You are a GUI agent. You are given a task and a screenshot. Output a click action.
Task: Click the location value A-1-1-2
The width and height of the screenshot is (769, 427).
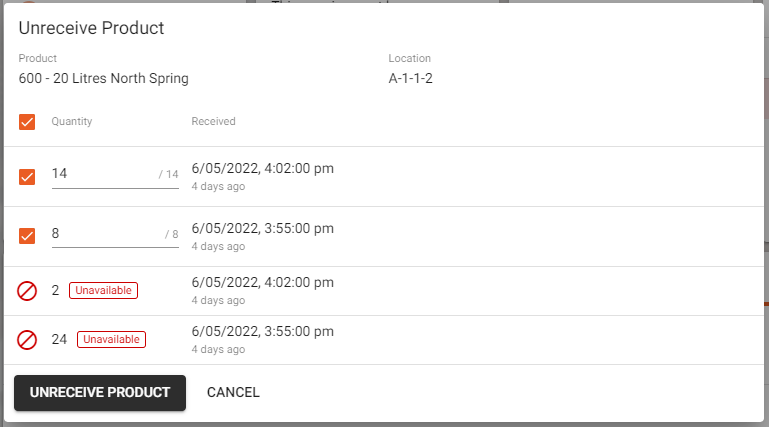click(x=413, y=78)
